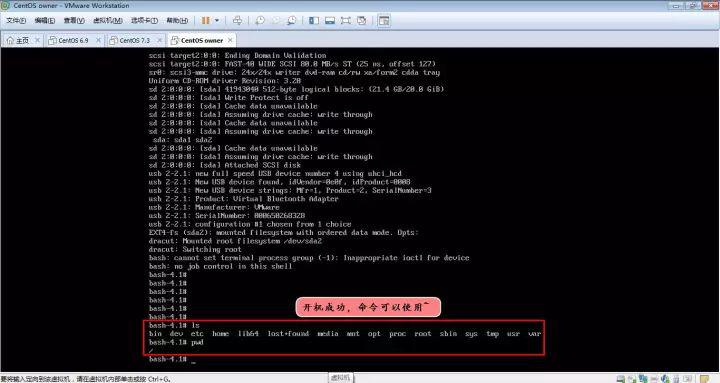The height and width of the screenshot is (383, 720).
Task: Open the 选项卡(T) Tabs menu
Action: tap(144, 20)
